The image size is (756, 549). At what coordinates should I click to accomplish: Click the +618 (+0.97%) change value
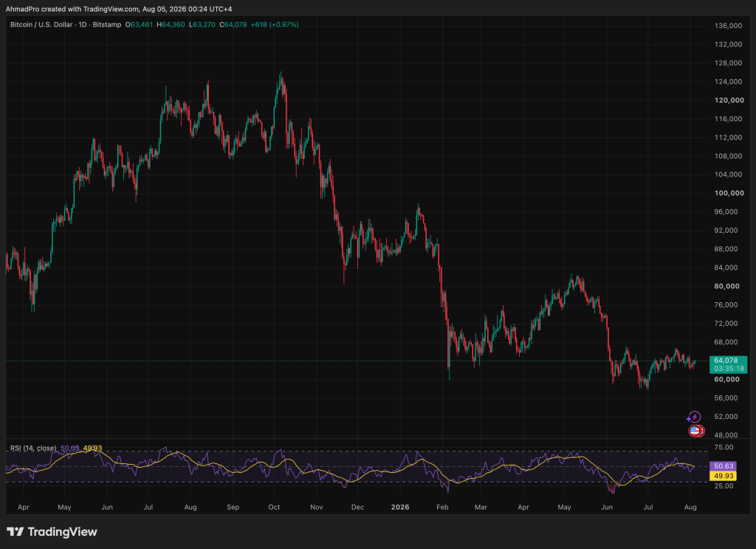[275, 24]
